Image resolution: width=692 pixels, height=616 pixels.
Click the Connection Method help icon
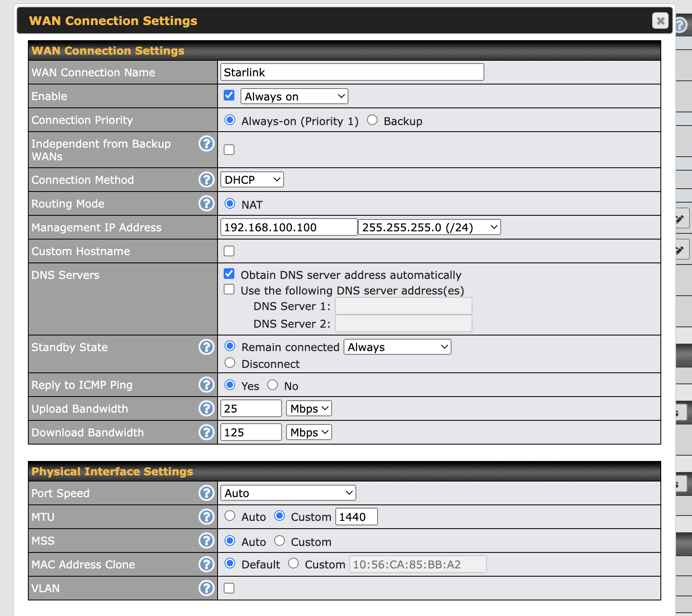(206, 180)
